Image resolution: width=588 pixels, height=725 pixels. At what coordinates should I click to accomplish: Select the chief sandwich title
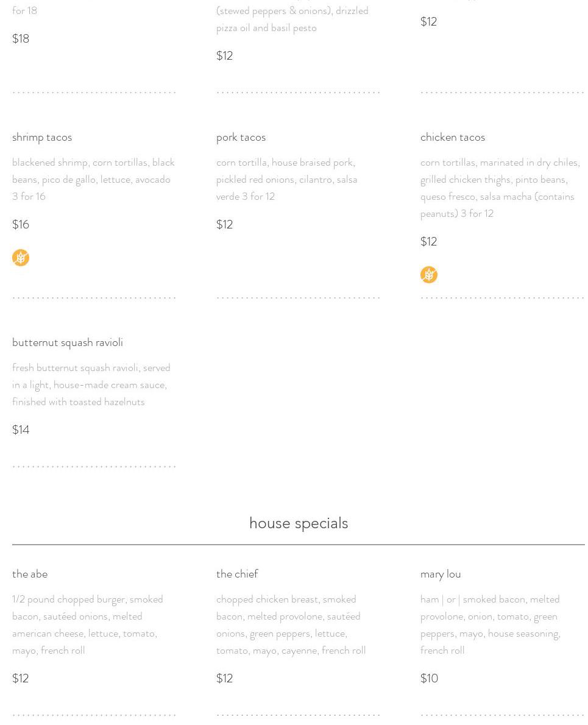[237, 574]
